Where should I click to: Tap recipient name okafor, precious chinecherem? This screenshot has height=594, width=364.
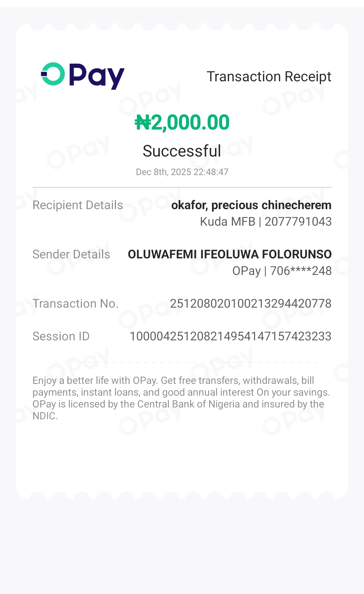click(x=251, y=205)
